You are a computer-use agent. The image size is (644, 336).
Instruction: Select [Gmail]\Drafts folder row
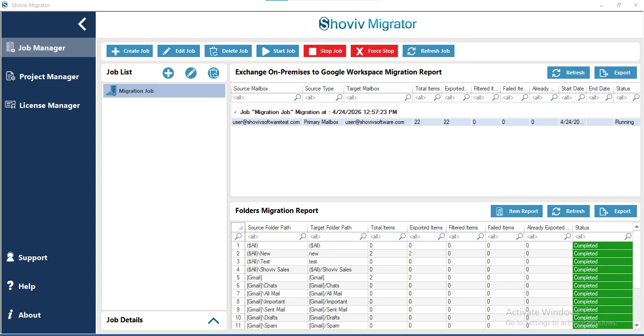pyautogui.click(x=432, y=318)
